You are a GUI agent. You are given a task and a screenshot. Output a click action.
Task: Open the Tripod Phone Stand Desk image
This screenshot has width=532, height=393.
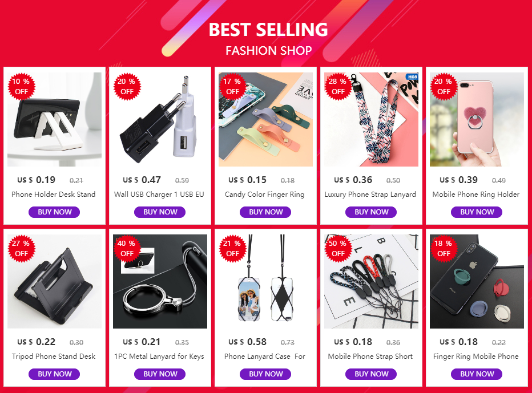point(54,281)
